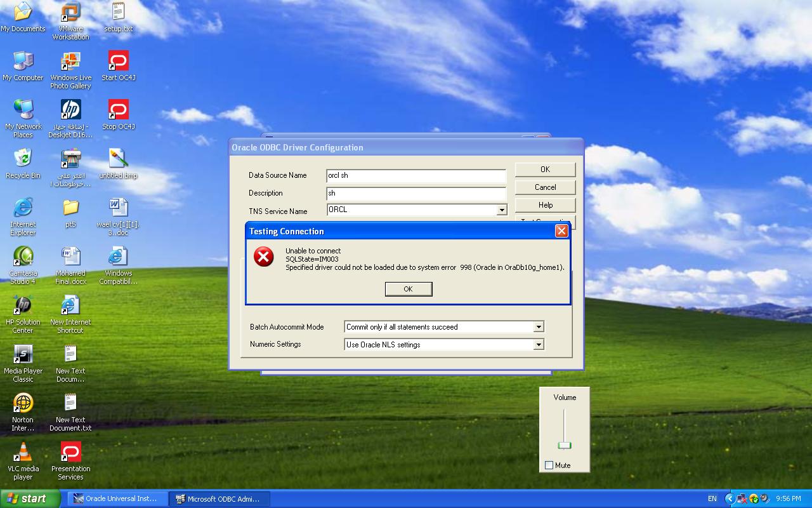Select the Norton Internet Security icon

pyautogui.click(x=23, y=403)
